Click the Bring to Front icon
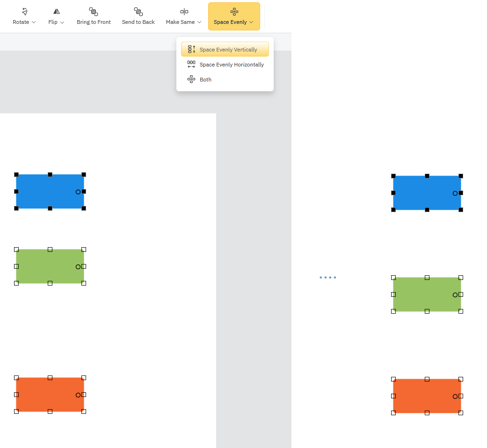 click(94, 12)
